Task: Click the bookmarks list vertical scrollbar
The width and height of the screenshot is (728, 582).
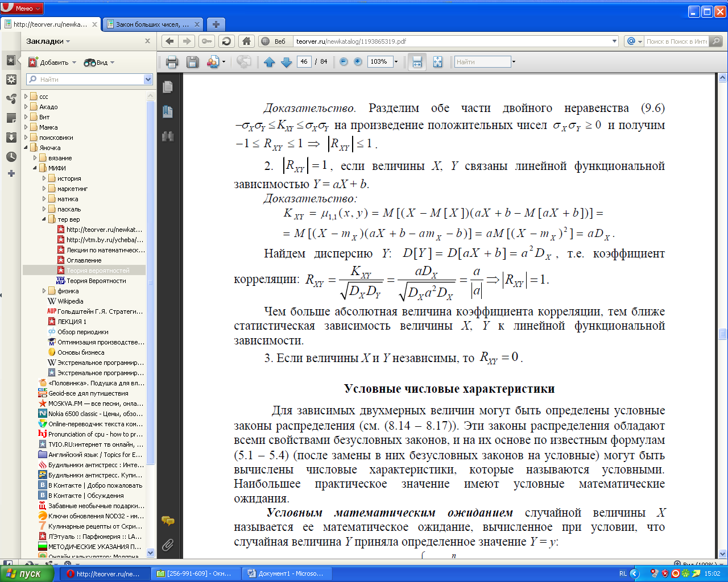Action: click(x=151, y=282)
